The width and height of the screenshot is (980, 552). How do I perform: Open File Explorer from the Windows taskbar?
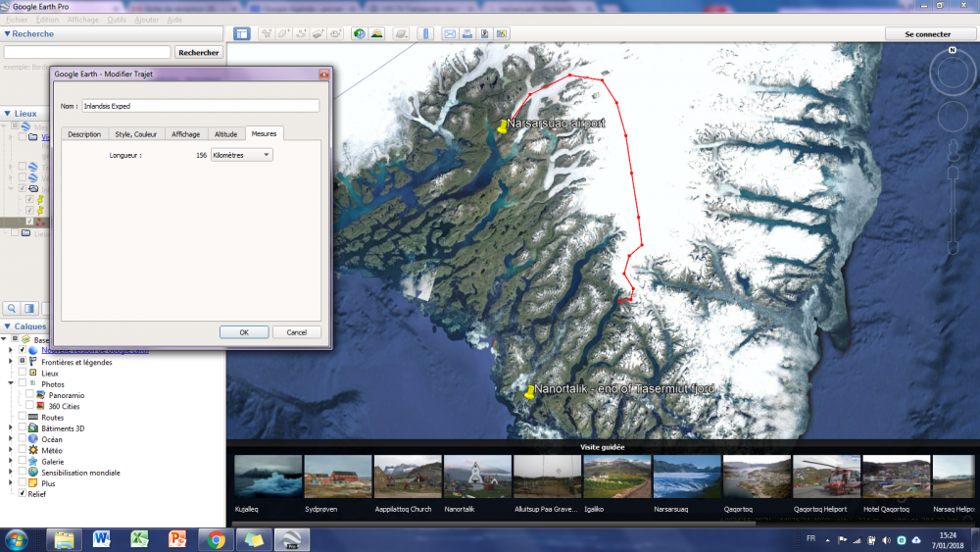pos(64,539)
